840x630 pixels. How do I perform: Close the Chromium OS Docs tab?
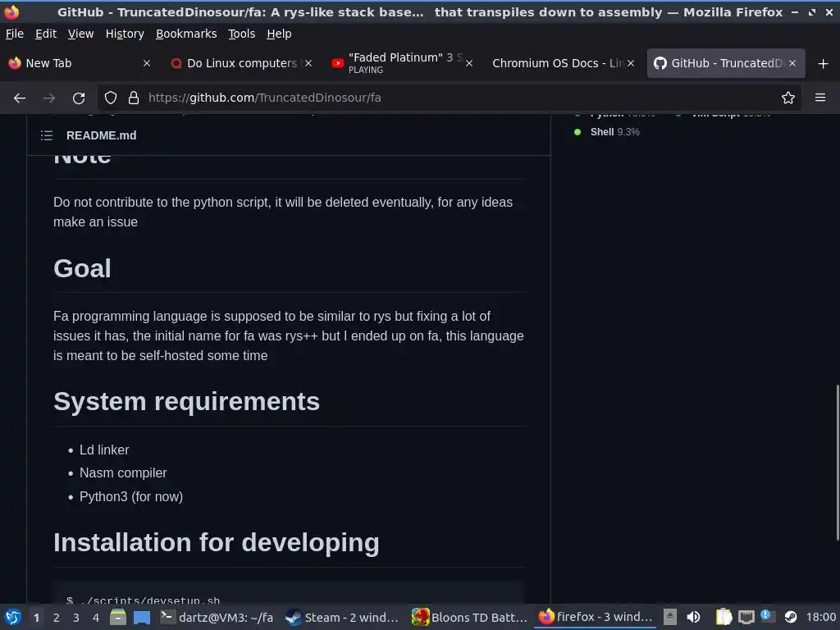click(631, 63)
